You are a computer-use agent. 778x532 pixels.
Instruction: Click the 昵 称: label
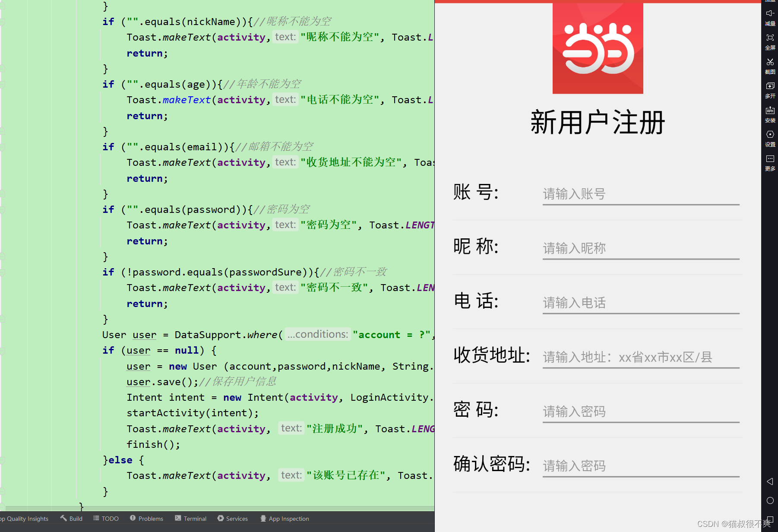click(476, 247)
